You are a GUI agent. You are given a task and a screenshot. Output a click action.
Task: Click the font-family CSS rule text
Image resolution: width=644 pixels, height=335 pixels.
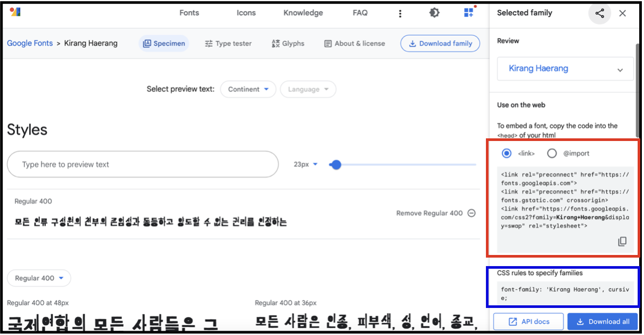coord(565,294)
